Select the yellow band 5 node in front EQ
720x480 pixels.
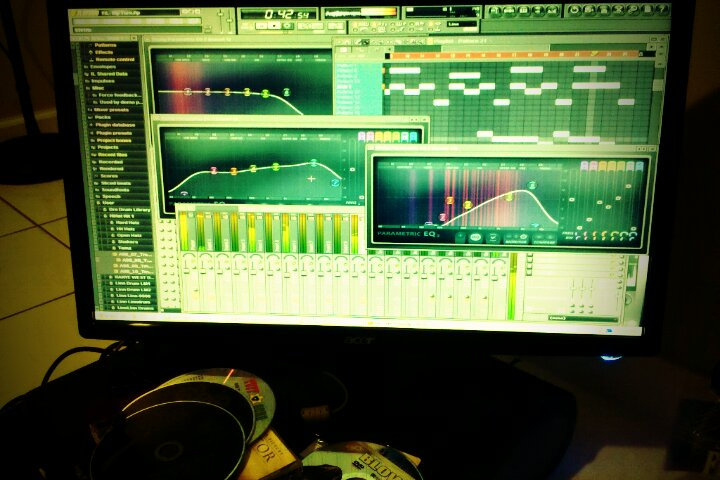pyautogui.click(x=509, y=197)
